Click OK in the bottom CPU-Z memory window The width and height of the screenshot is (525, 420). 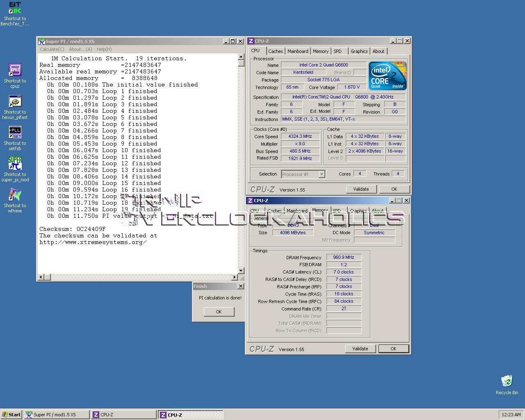(393, 349)
